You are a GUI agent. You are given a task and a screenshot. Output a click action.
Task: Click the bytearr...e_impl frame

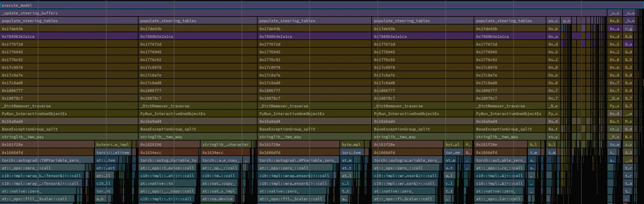[x=113, y=145]
